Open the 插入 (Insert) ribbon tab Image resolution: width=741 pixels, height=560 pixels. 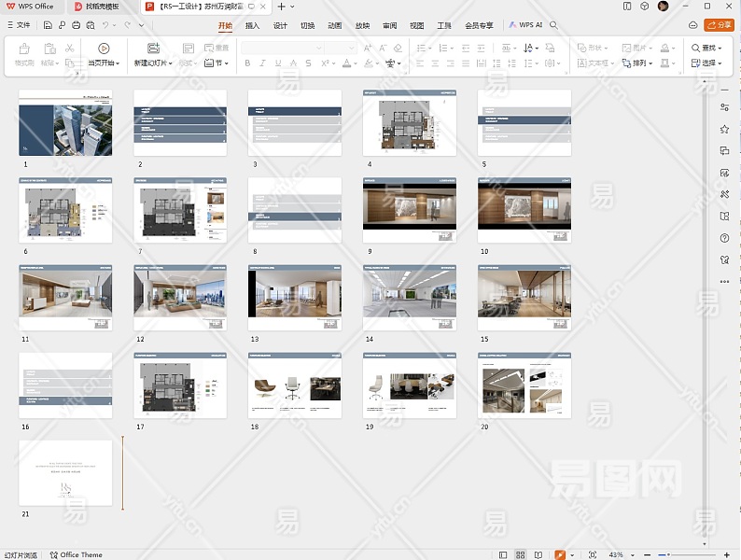pyautogui.click(x=252, y=25)
